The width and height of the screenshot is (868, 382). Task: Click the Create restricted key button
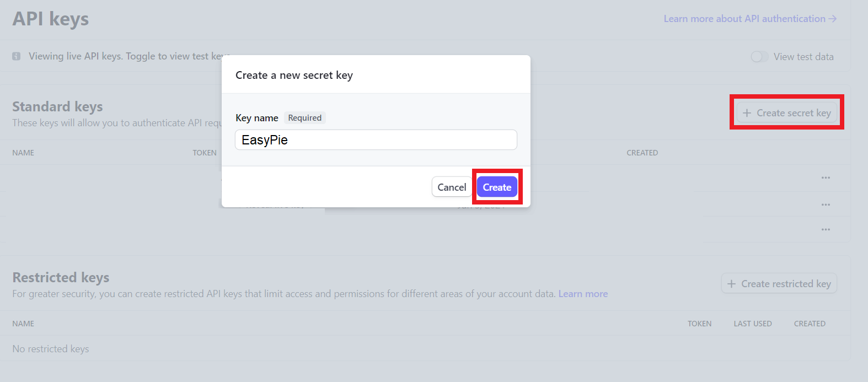pos(779,283)
